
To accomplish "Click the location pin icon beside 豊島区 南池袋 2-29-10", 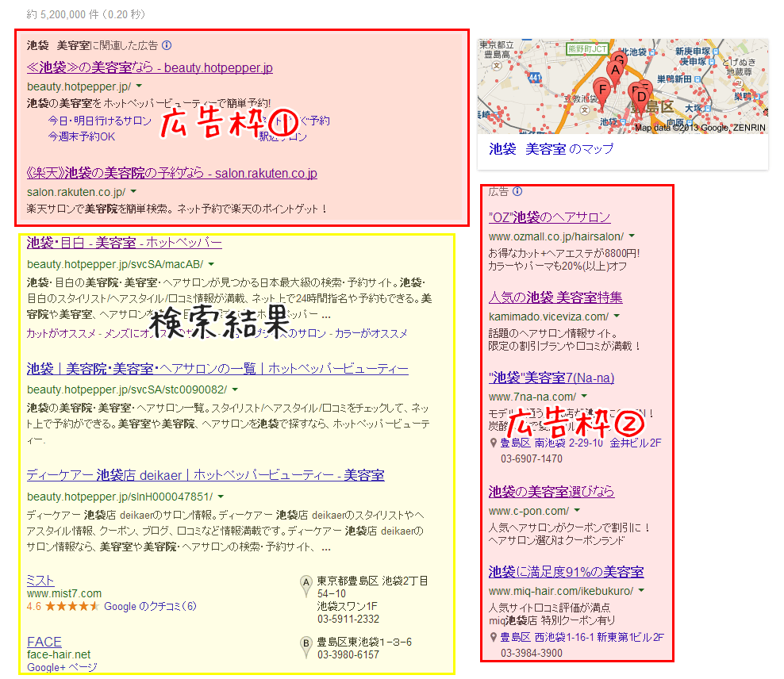I will pyautogui.click(x=494, y=443).
